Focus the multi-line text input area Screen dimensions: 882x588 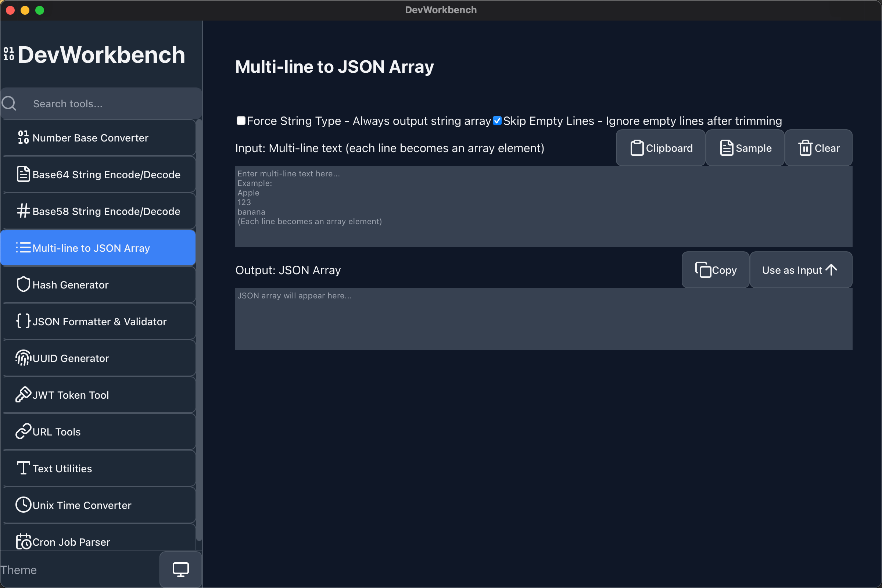tap(544, 206)
